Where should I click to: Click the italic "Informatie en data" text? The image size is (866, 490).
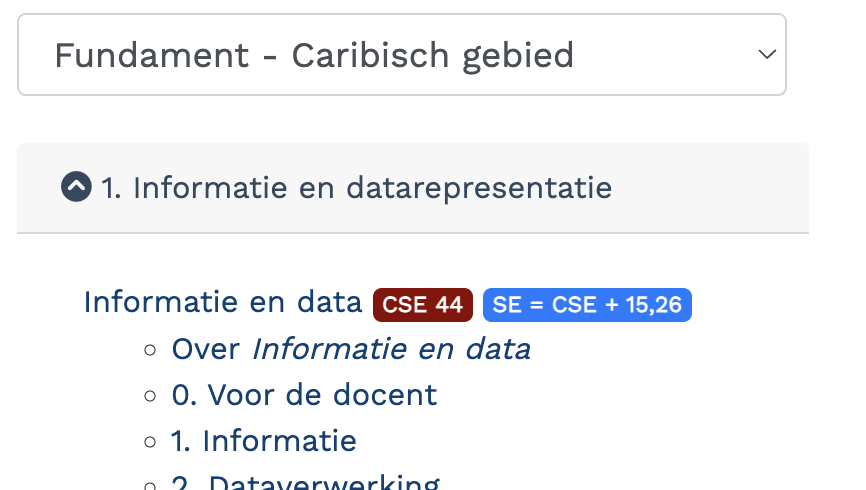pos(391,349)
